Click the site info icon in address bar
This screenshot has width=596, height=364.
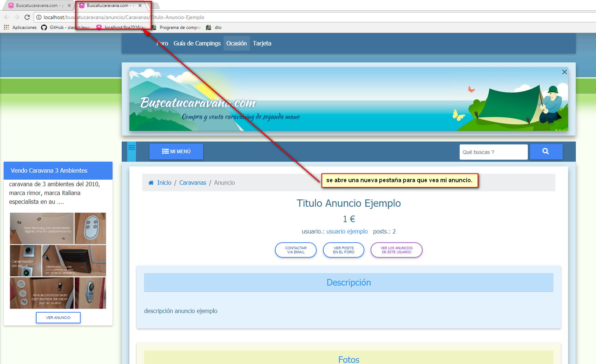point(39,17)
